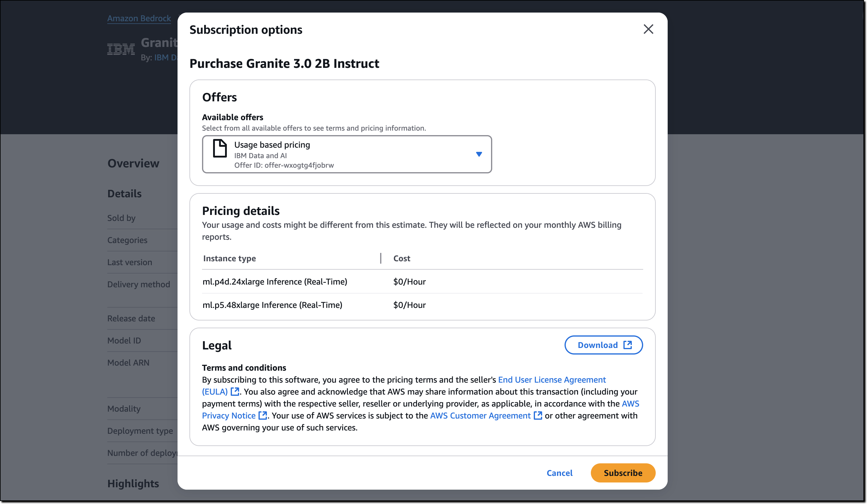Click the IBM logo on the page
The image size is (867, 504).
click(x=121, y=49)
